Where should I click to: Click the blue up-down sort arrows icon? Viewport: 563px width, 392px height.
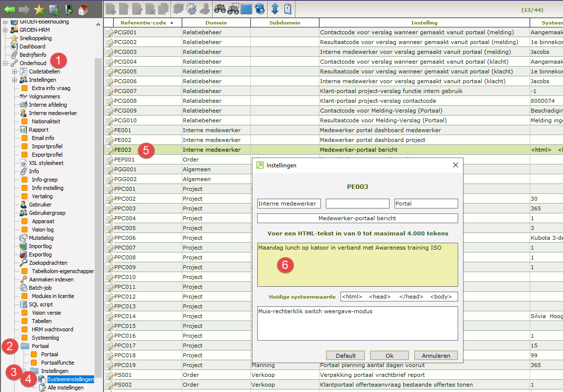pos(275,8)
